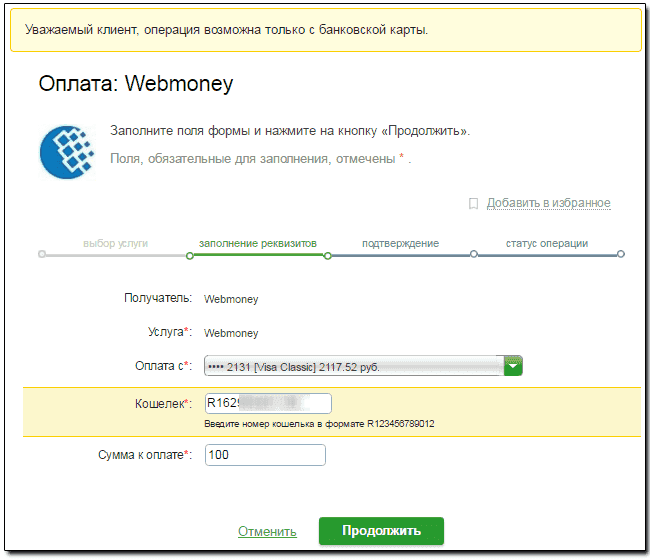Click the progress node before статус операции
The image size is (650, 559).
pos(474,255)
